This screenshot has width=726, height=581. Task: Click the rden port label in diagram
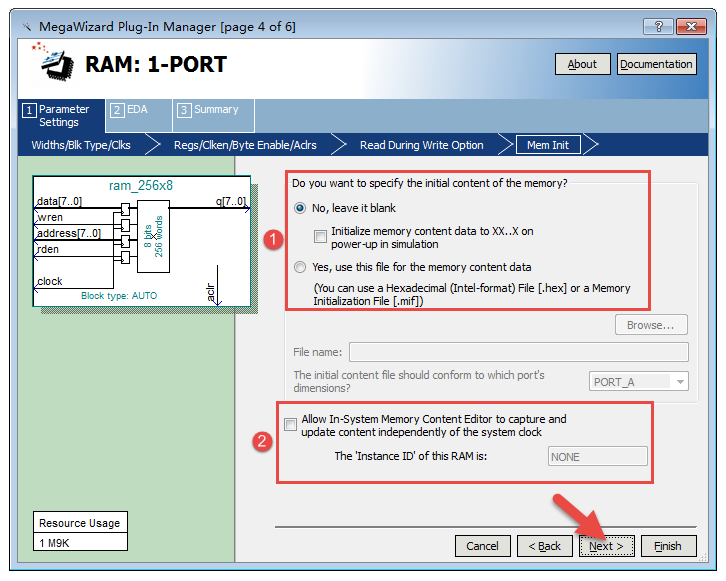point(48,250)
